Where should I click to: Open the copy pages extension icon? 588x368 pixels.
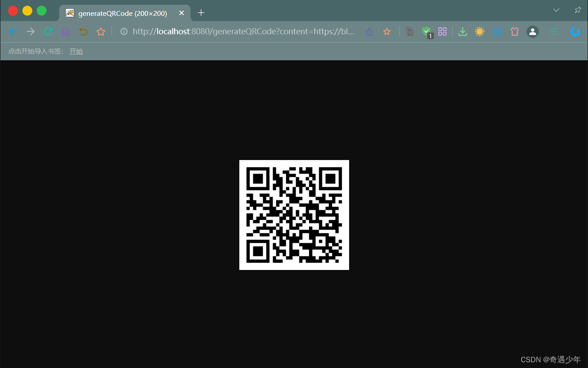point(410,32)
